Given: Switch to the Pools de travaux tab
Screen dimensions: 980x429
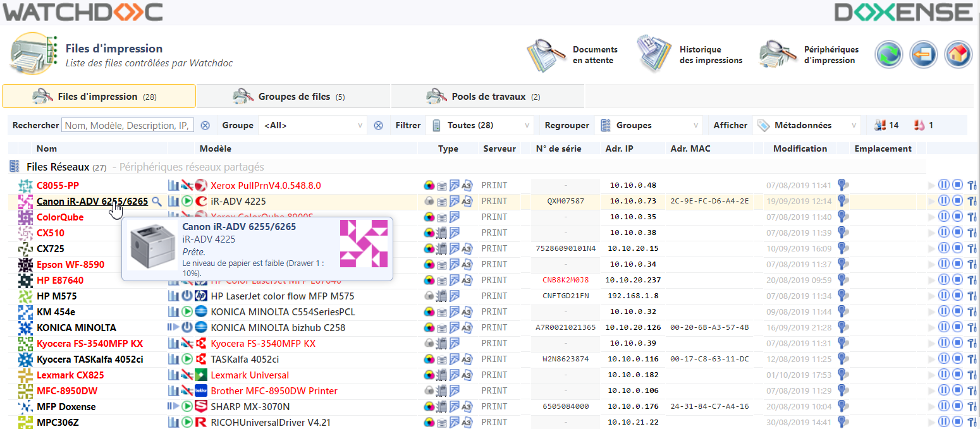Looking at the screenshot, I should pyautogui.click(x=488, y=97).
